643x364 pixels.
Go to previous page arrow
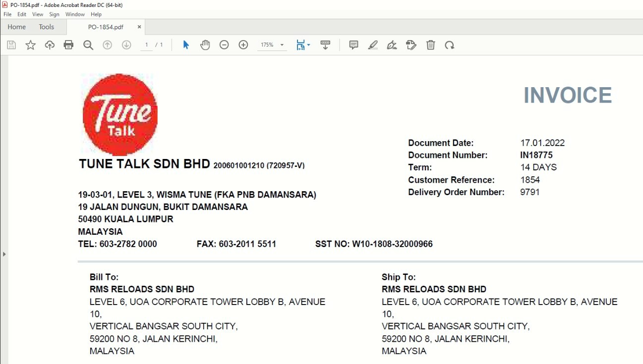point(107,45)
